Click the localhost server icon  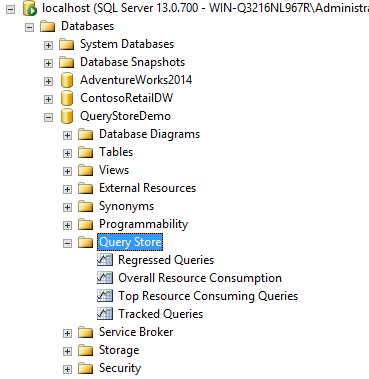point(30,8)
